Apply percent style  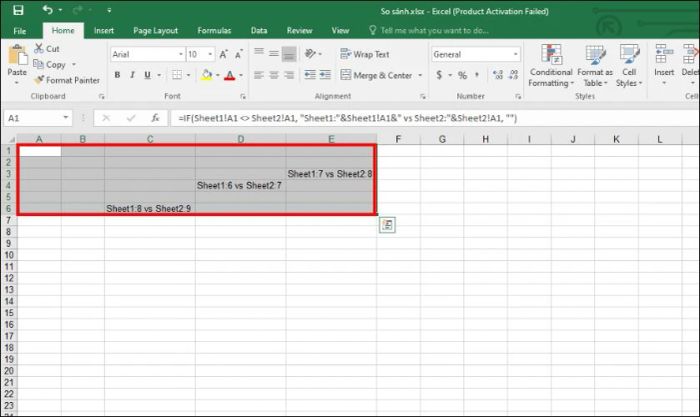pyautogui.click(x=462, y=75)
